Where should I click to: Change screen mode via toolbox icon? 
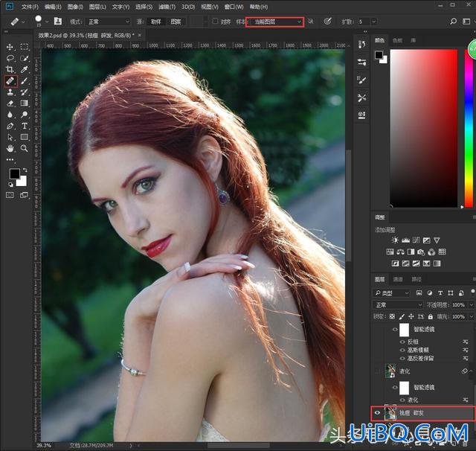(x=24, y=195)
